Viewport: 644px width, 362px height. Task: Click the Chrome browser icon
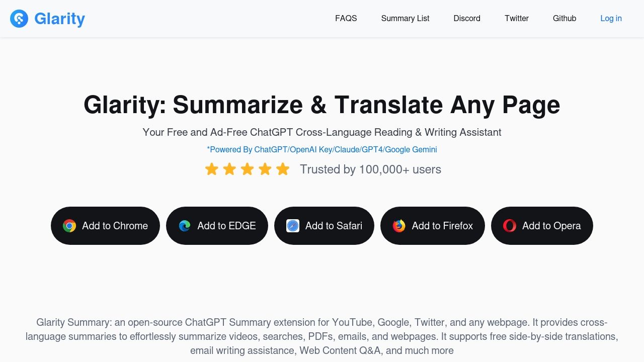tap(69, 226)
